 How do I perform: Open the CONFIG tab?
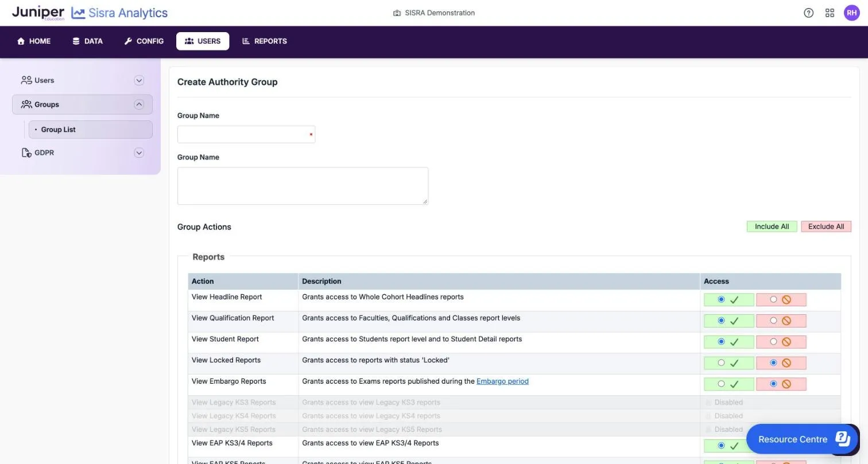[144, 41]
